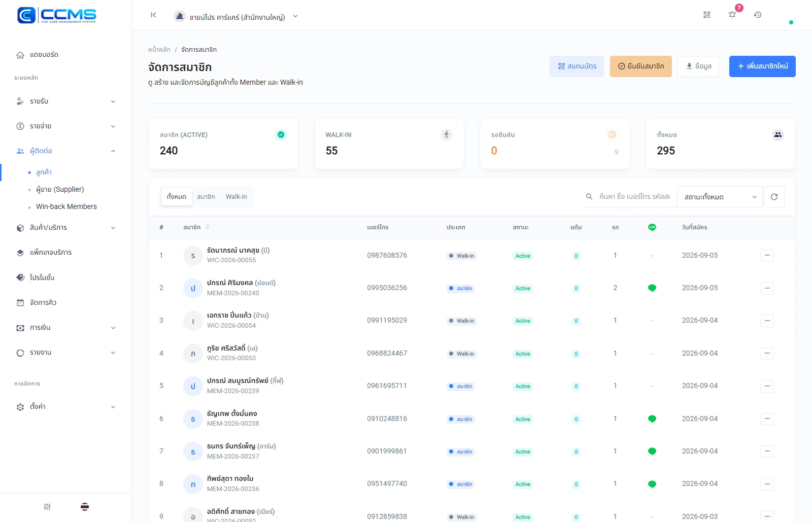This screenshot has width=812, height=522.
Task: Click the ข้อมูล download button
Action: coord(698,66)
